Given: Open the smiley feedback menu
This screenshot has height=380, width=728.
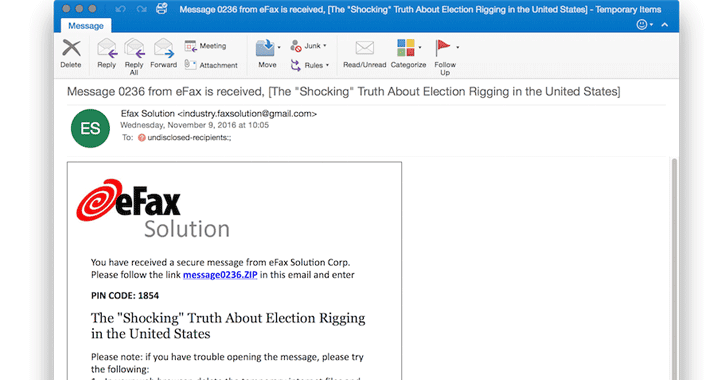Looking at the screenshot, I should click(x=644, y=25).
